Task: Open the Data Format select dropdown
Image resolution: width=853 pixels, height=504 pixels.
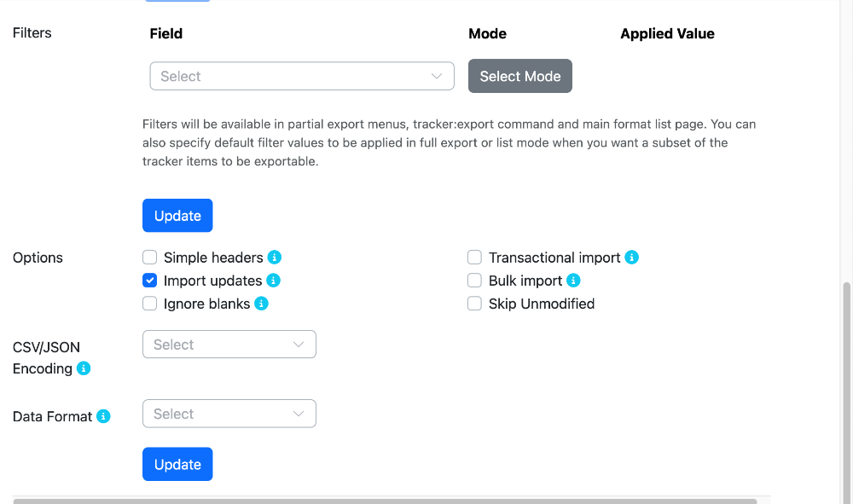Action: pos(229,414)
